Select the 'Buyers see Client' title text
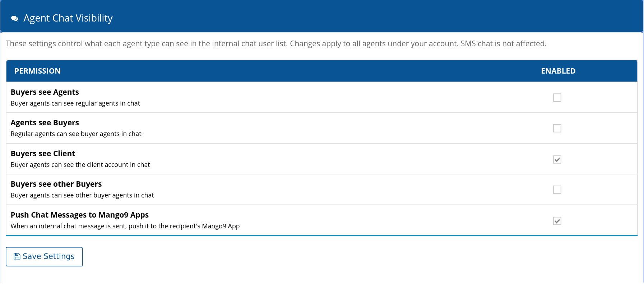Image resolution: width=644 pixels, height=284 pixels. (43, 154)
